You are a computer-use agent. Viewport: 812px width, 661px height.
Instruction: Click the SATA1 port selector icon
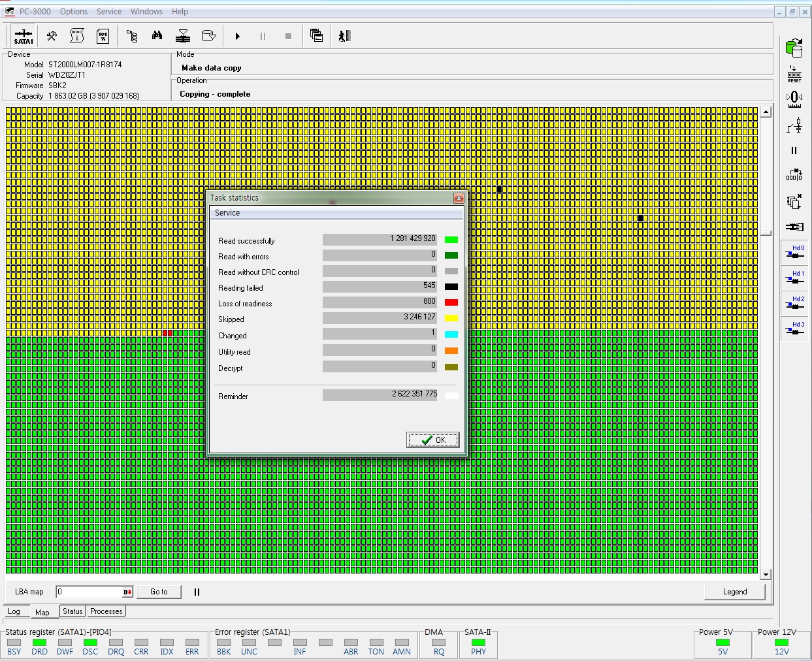(24, 37)
